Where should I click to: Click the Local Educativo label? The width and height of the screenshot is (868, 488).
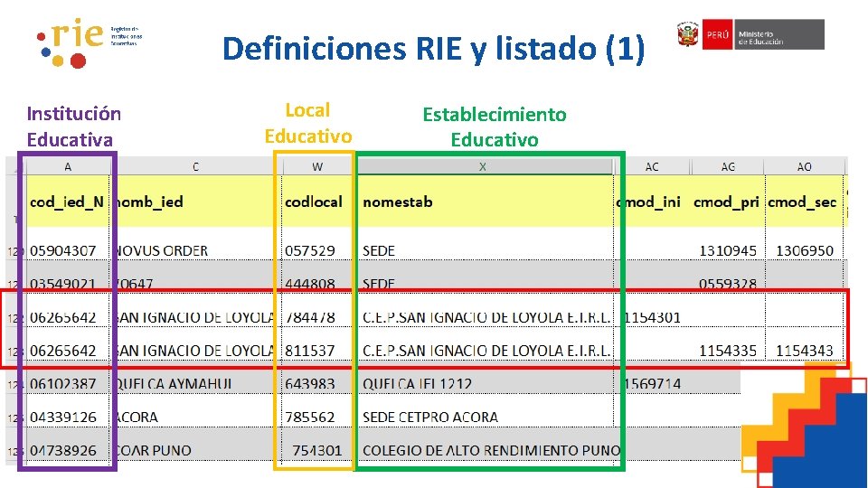307,123
